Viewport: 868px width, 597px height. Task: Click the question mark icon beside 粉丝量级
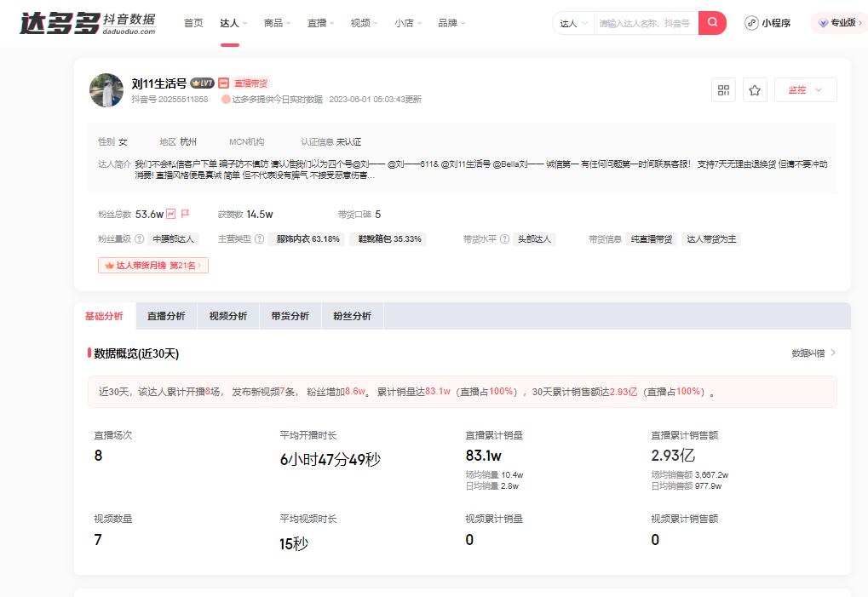pyautogui.click(x=139, y=238)
